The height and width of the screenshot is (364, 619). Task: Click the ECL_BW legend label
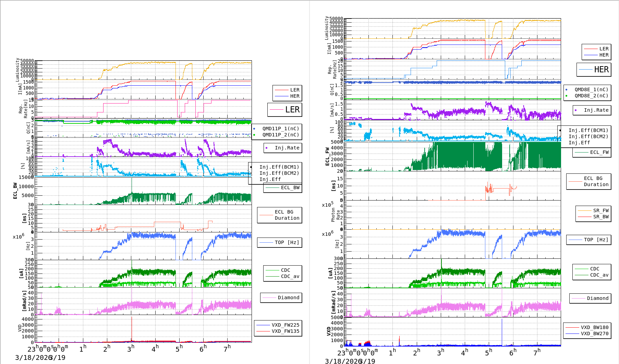[x=290, y=187]
